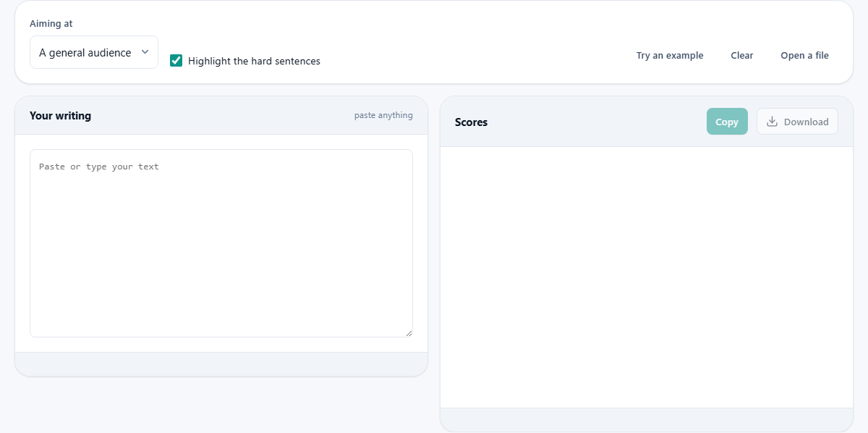
Task: Open the 'A general audience' dropdown
Action: pos(94,52)
